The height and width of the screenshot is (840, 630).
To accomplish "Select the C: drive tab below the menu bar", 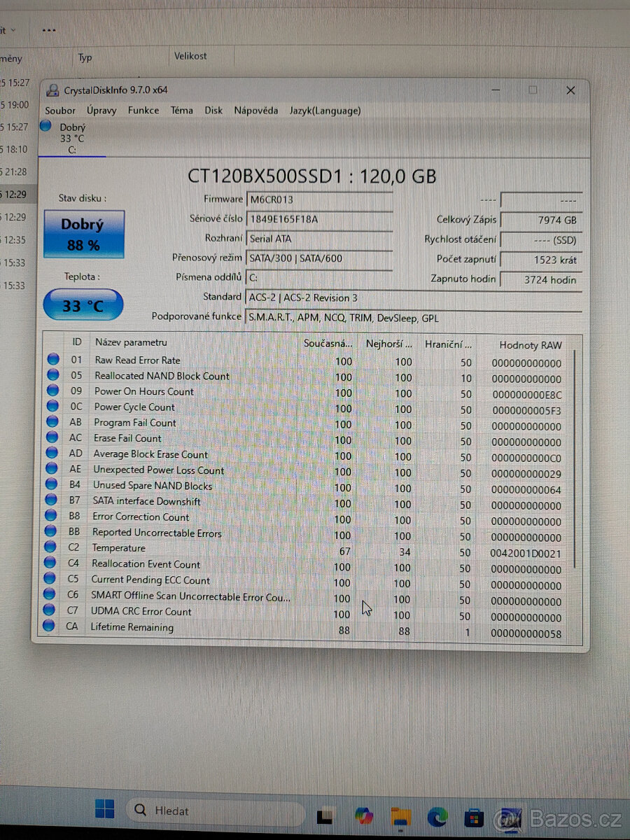I will tap(71, 137).
